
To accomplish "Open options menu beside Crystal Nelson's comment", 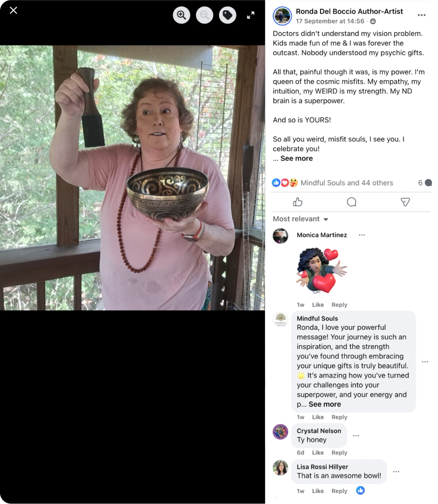I will (356, 436).
